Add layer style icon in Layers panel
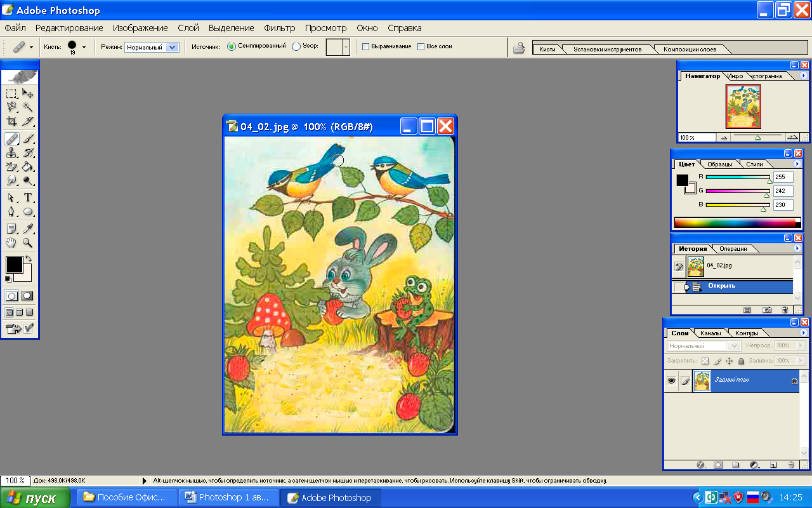The width and height of the screenshot is (812, 508). [x=701, y=465]
